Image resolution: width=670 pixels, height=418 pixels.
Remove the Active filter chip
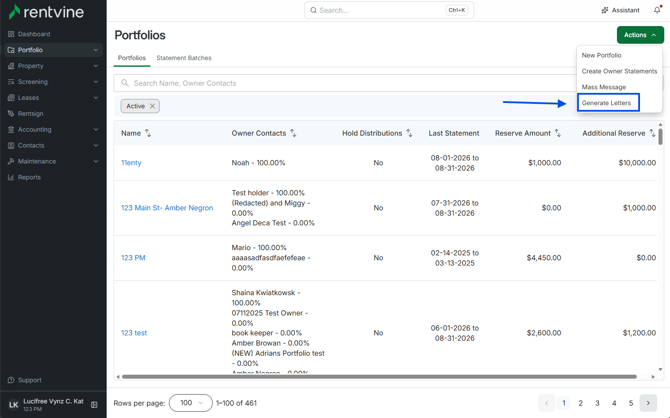[152, 106]
